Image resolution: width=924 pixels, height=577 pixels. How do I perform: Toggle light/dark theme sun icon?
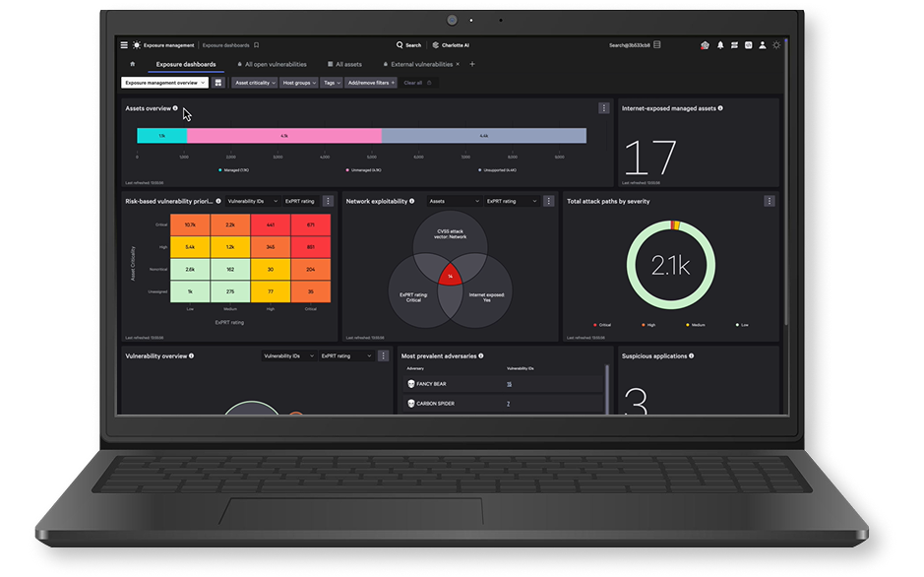776,45
